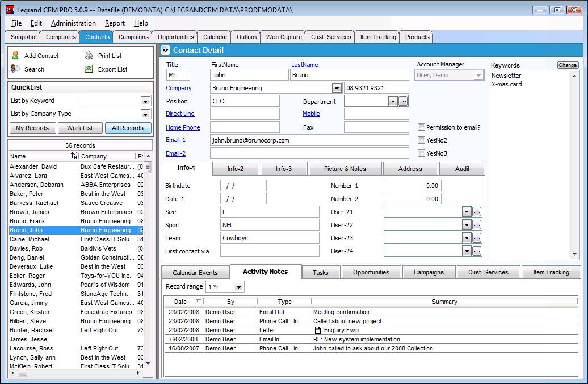Click the Direct Line link
Screen dimensions: 588x384
point(180,114)
